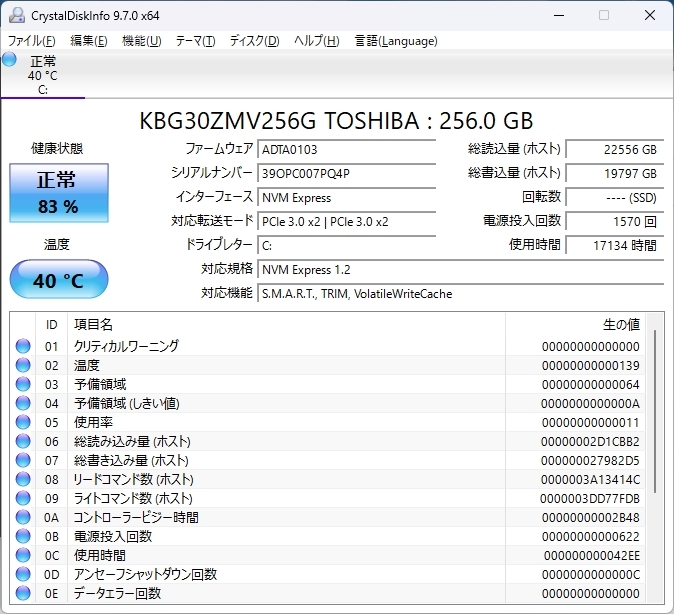Click the 健康状態 label
This screenshot has height=614, width=674.
click(x=57, y=149)
